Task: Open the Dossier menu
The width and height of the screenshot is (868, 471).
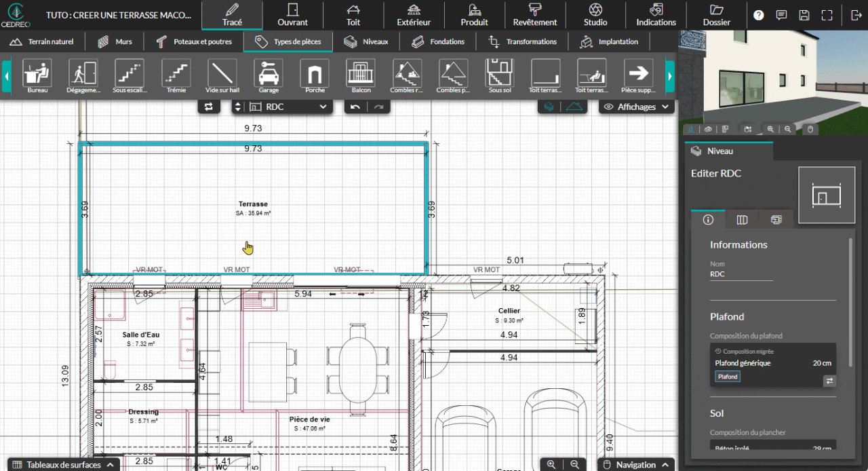Action: (x=717, y=15)
